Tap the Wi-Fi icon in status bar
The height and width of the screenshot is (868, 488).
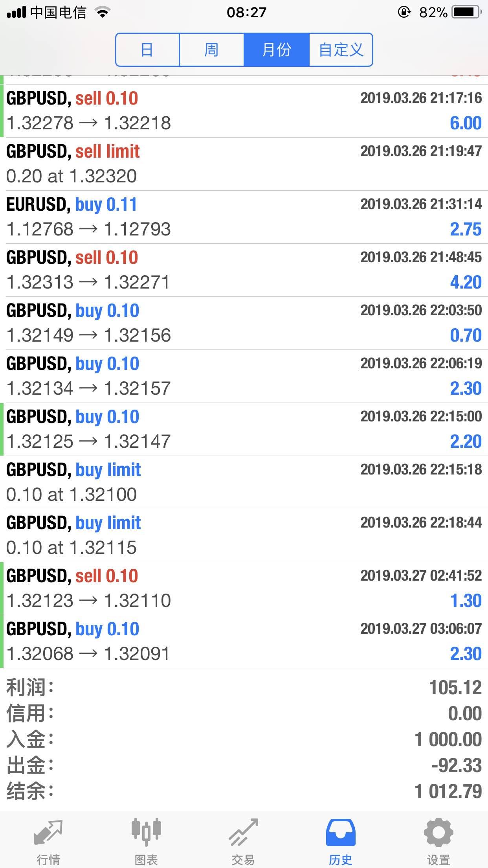click(x=103, y=12)
